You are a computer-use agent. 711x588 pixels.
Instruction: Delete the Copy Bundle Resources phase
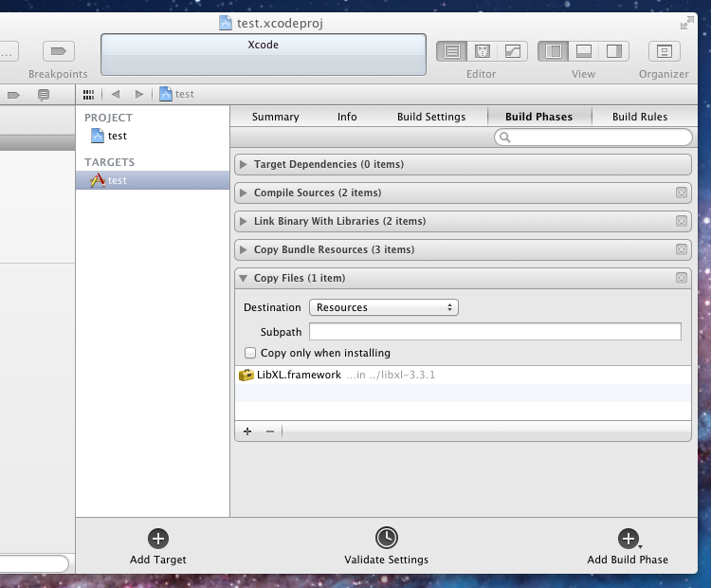[681, 249]
